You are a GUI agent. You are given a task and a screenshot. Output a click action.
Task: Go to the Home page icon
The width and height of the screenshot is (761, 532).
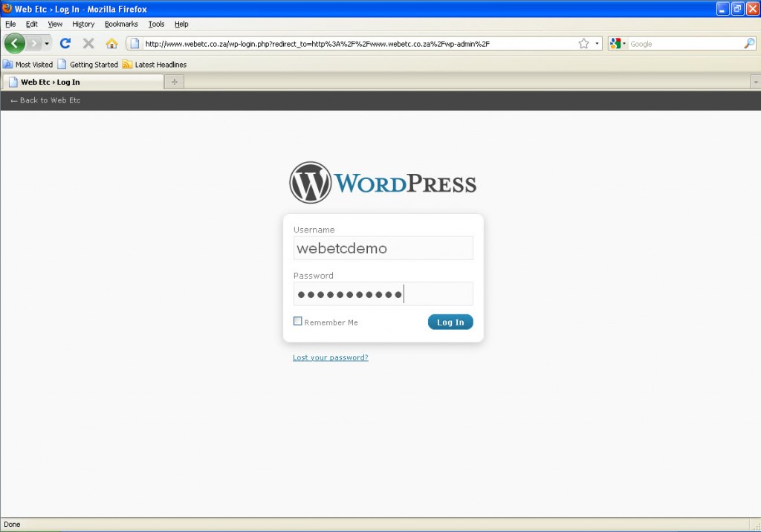pos(111,44)
